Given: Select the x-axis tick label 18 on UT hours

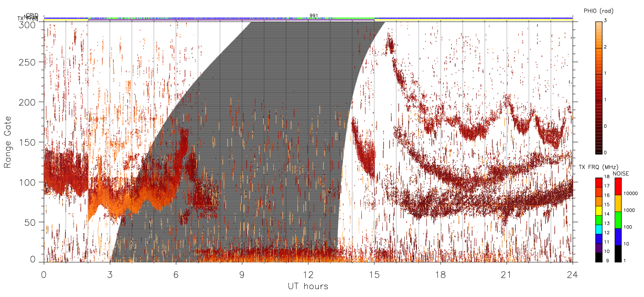Looking at the screenshot, I should (x=441, y=274).
